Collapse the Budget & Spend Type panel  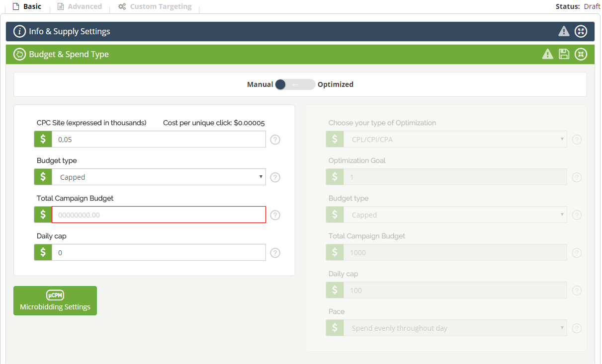(x=581, y=54)
